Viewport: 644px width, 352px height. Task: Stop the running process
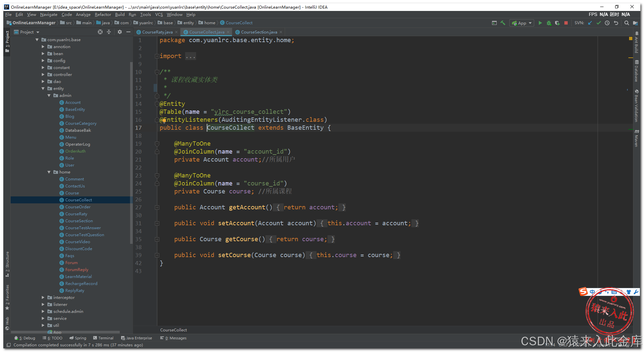(566, 23)
